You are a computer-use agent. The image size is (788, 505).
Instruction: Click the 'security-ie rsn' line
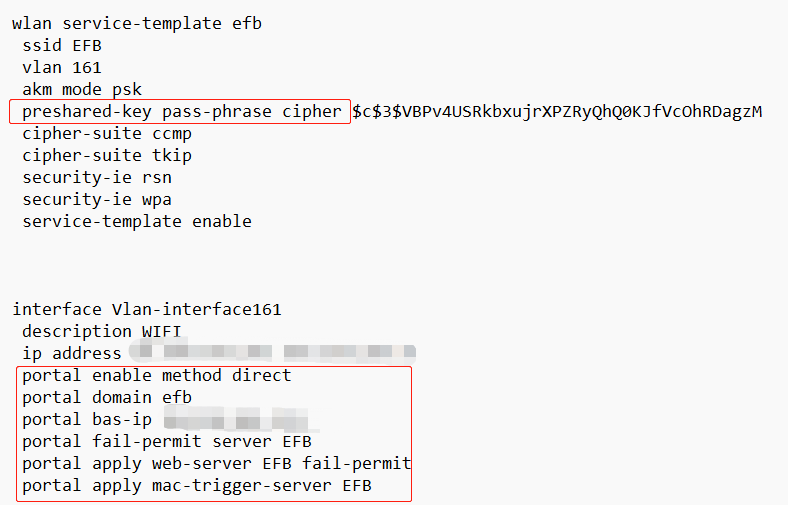pyautogui.click(x=97, y=177)
